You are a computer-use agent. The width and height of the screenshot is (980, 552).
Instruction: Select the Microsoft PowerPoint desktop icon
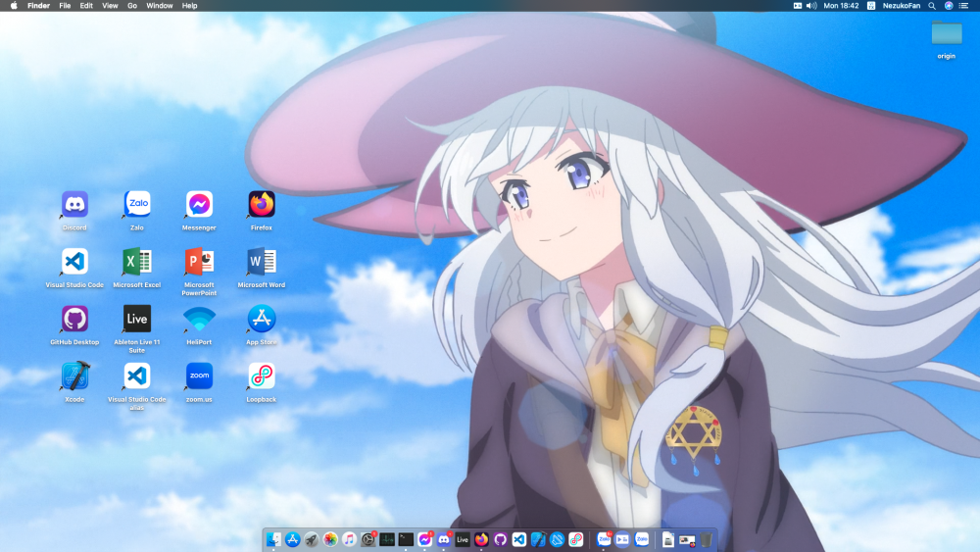pyautogui.click(x=199, y=262)
